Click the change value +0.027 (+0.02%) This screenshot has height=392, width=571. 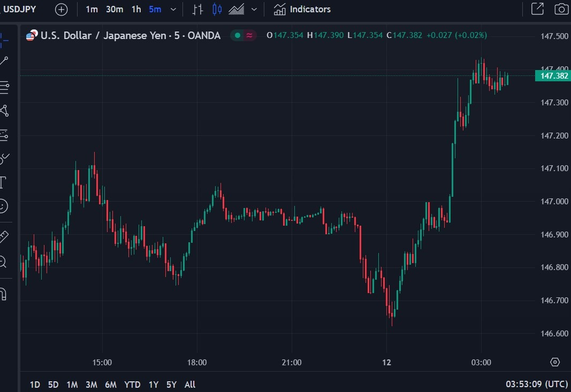pyautogui.click(x=456, y=35)
